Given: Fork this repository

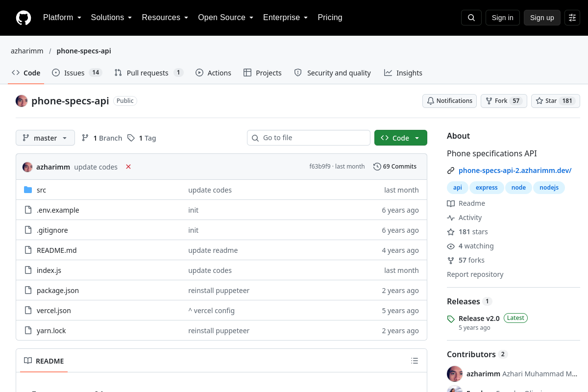Looking at the screenshot, I should point(504,101).
